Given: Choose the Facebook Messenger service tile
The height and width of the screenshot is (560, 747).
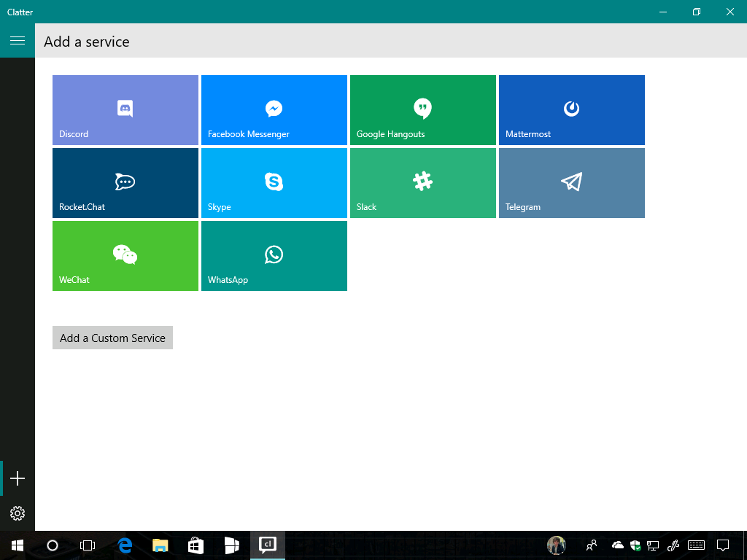Looking at the screenshot, I should click(x=274, y=110).
